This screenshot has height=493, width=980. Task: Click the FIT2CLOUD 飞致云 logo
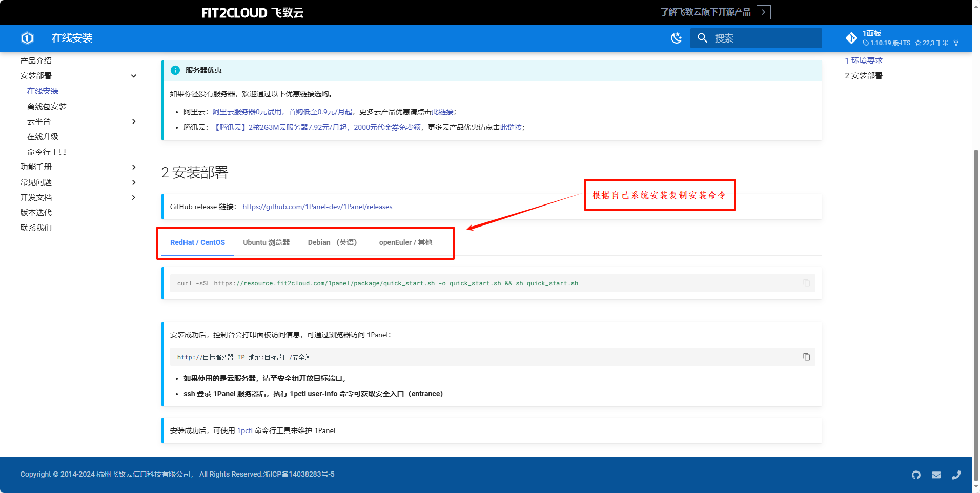coord(252,13)
